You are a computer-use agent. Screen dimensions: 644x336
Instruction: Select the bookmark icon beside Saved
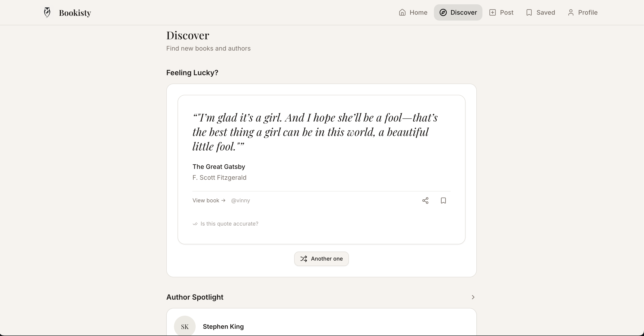pyautogui.click(x=529, y=12)
